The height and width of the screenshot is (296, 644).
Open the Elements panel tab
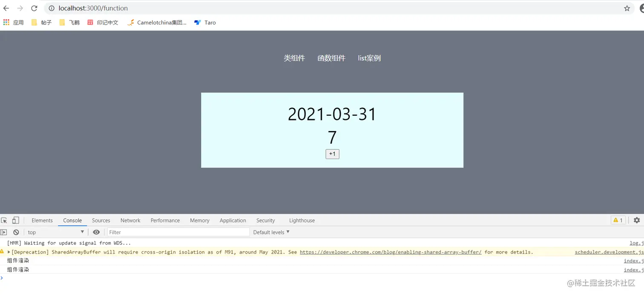pos(42,220)
